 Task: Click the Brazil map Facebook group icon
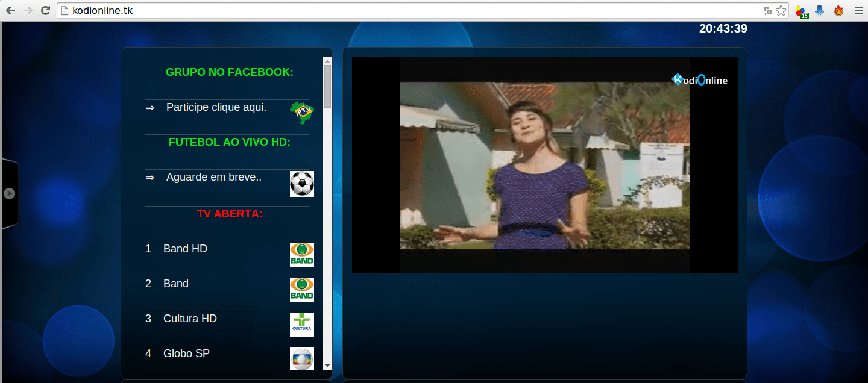301,113
